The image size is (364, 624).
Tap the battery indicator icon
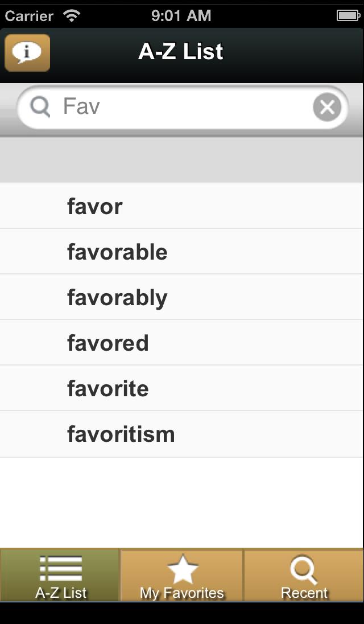point(348,15)
